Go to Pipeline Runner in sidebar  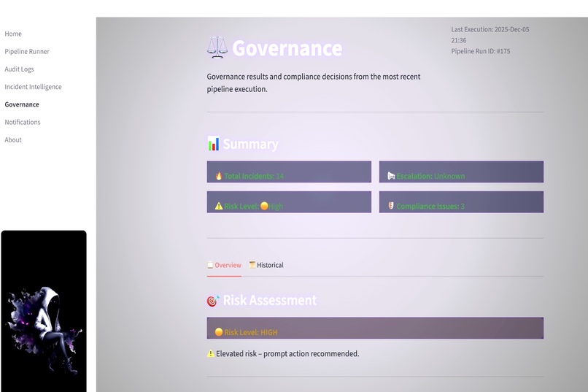click(x=27, y=51)
